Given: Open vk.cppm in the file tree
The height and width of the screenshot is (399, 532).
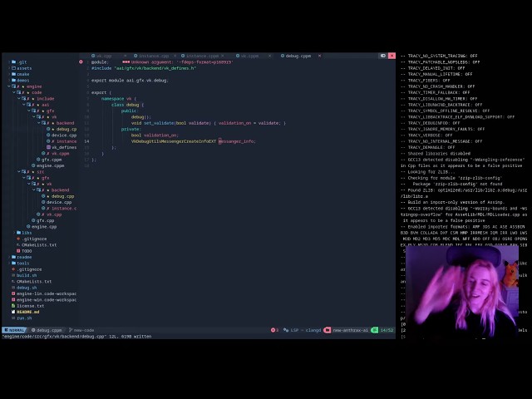Looking at the screenshot, I should pos(56,153).
